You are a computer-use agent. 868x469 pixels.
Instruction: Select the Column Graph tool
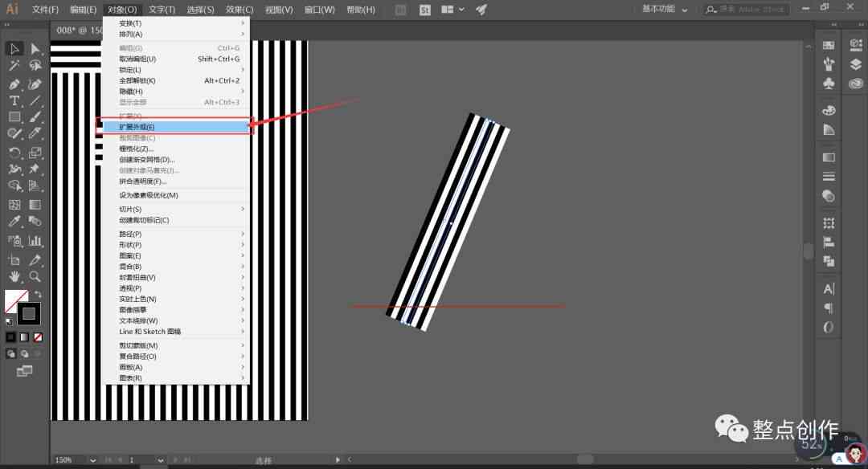coord(35,241)
